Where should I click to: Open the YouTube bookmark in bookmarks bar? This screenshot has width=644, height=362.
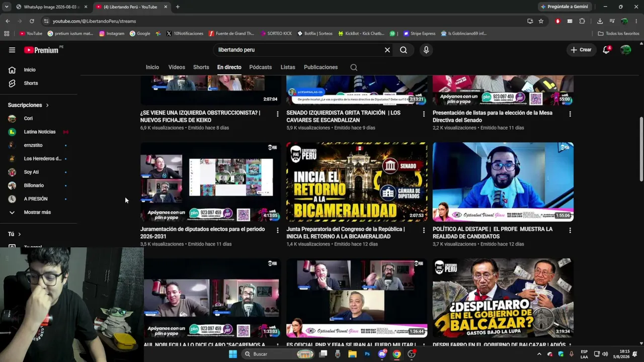tap(31, 34)
